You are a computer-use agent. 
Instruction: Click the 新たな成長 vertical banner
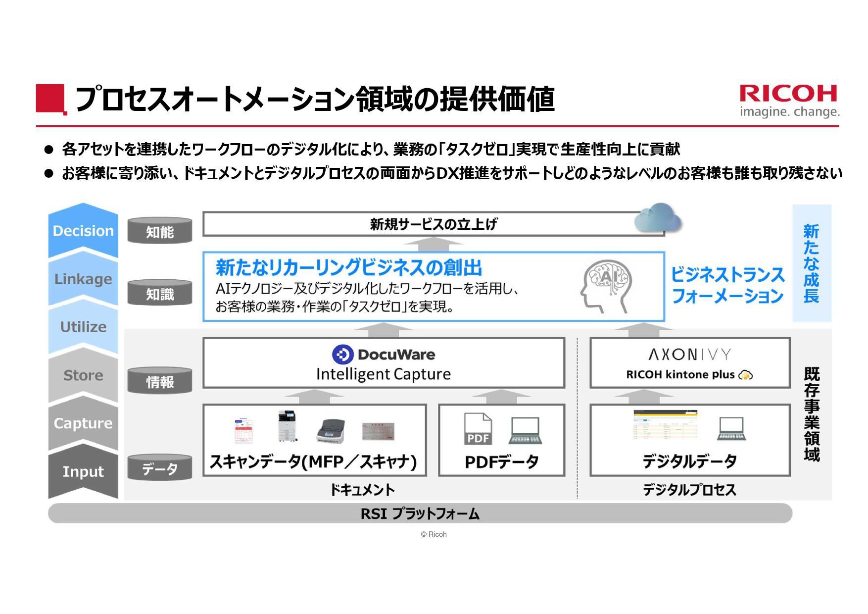point(812,263)
